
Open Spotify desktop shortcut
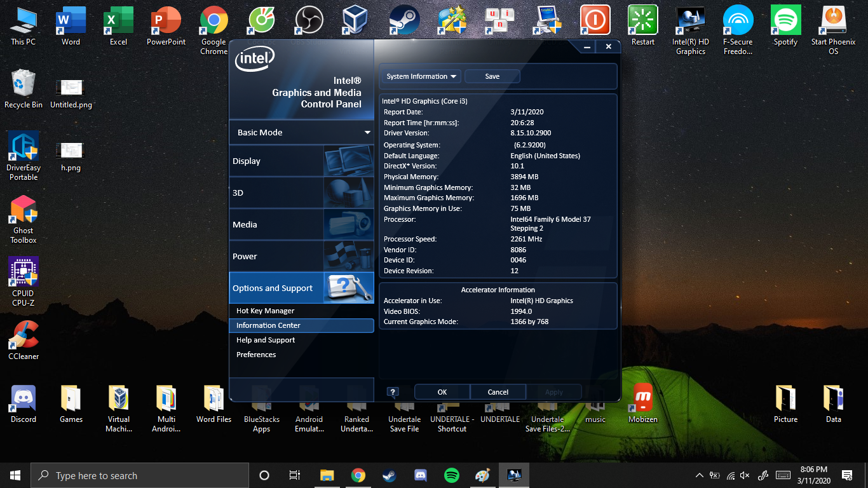(x=785, y=26)
